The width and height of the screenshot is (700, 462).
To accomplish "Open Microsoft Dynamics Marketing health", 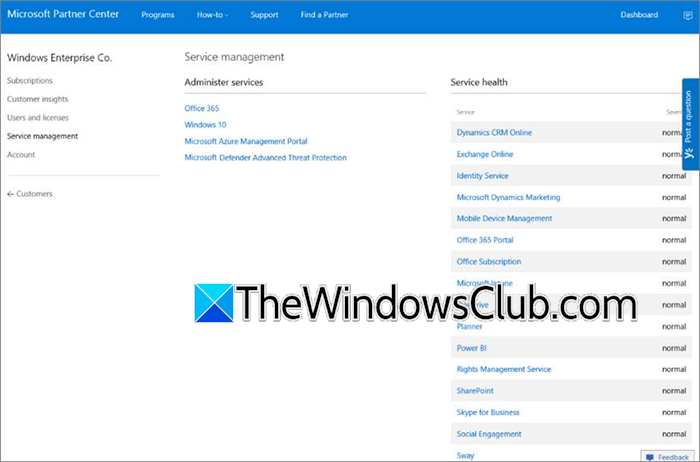I will (508, 197).
